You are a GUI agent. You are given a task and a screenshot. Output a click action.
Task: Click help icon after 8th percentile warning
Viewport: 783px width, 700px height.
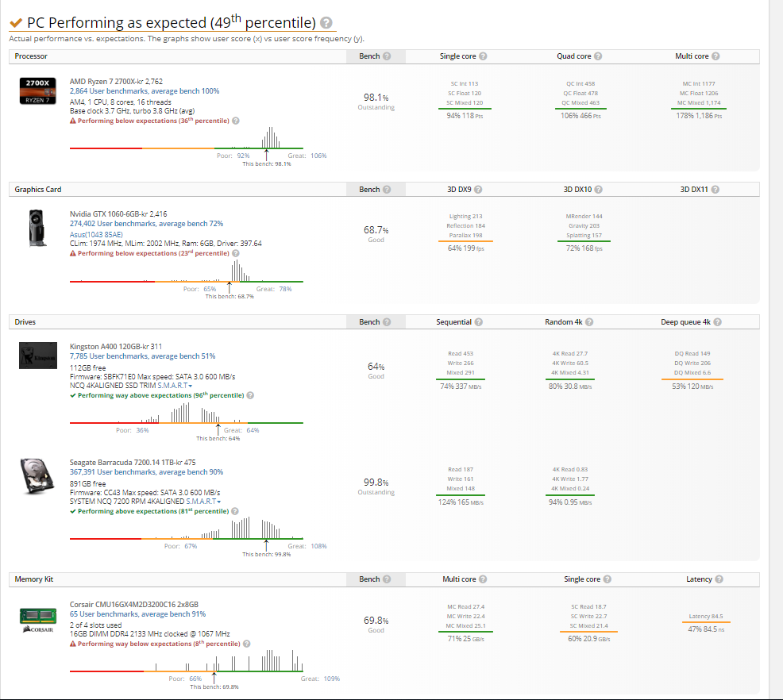click(246, 644)
